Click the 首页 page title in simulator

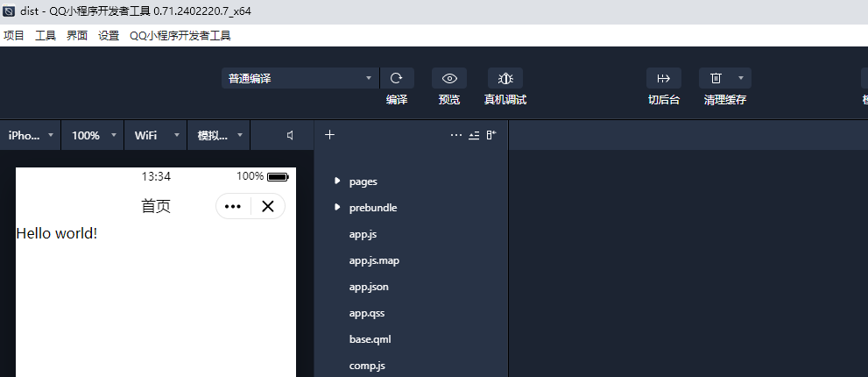[x=156, y=206]
